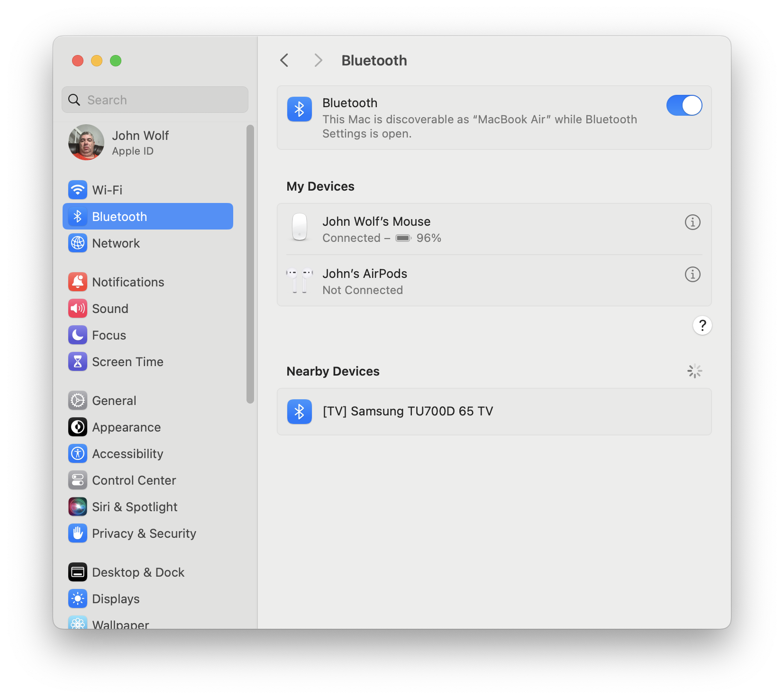
Task: Click the Privacy & Security hand icon
Action: (78, 533)
